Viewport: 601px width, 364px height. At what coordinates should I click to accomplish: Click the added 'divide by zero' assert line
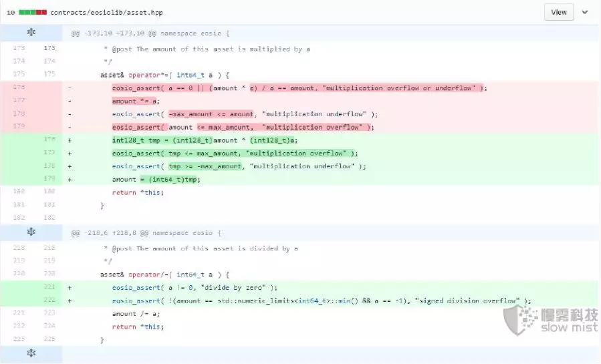pyautogui.click(x=194, y=287)
